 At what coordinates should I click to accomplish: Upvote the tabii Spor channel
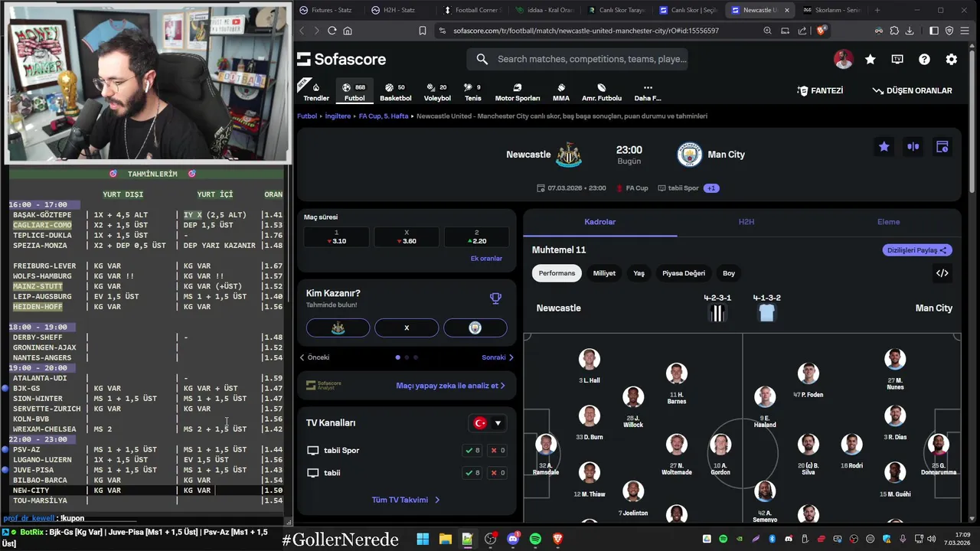click(472, 450)
